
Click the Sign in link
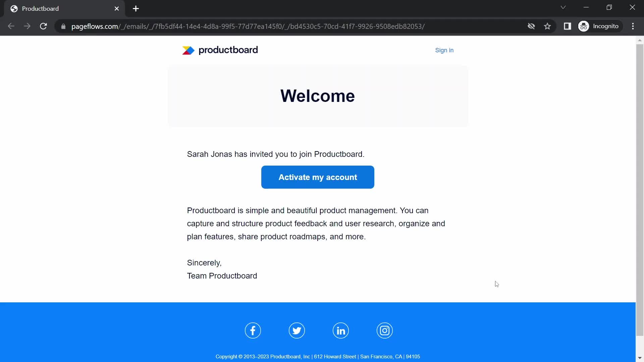click(444, 50)
